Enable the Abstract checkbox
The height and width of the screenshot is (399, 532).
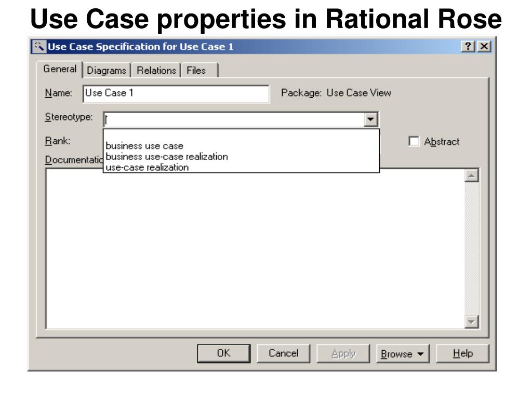pyautogui.click(x=414, y=141)
